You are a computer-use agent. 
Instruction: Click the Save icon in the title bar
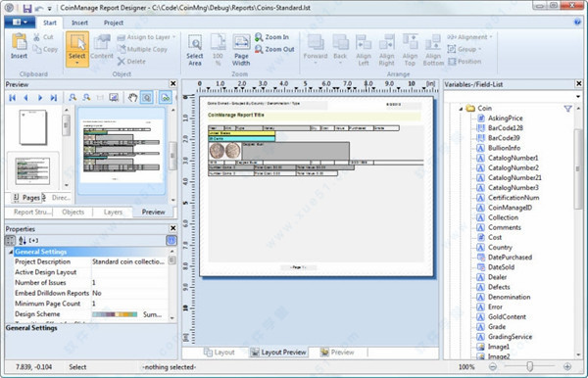[x=27, y=8]
